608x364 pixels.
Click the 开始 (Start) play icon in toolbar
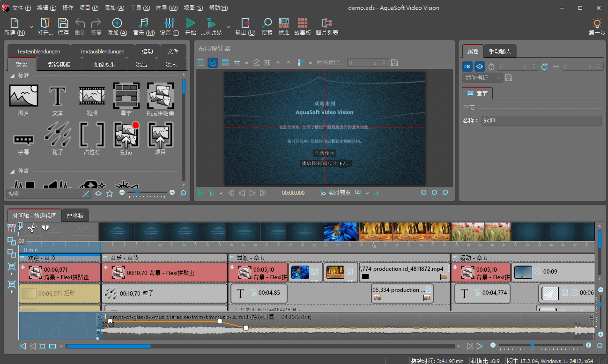click(x=190, y=23)
